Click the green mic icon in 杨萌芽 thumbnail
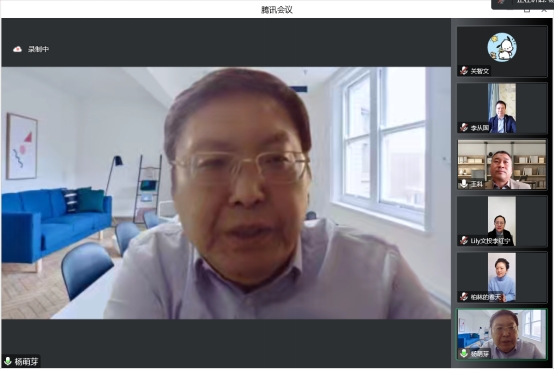Screen dimensions: 554x370 464,353
